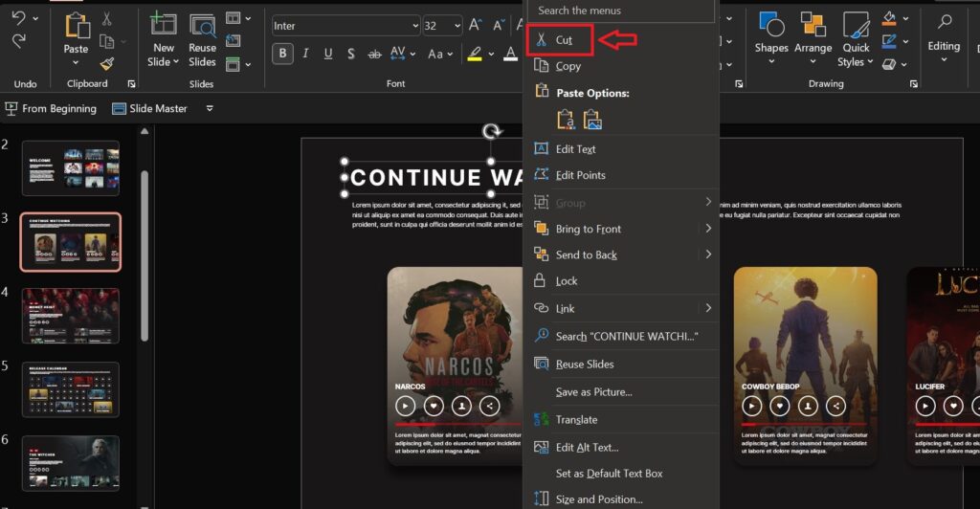This screenshot has height=509, width=980.
Task: Click the New Slide icon
Action: 163,24
